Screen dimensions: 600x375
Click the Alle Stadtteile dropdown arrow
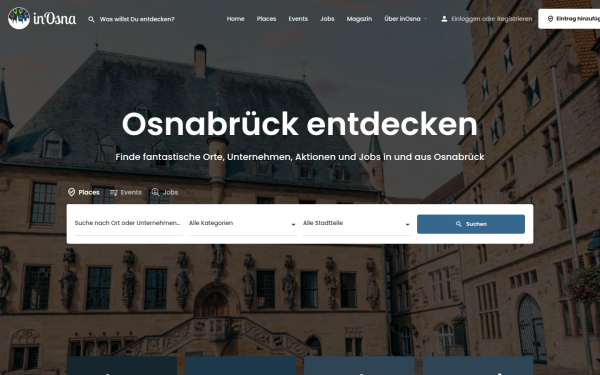pos(408,225)
